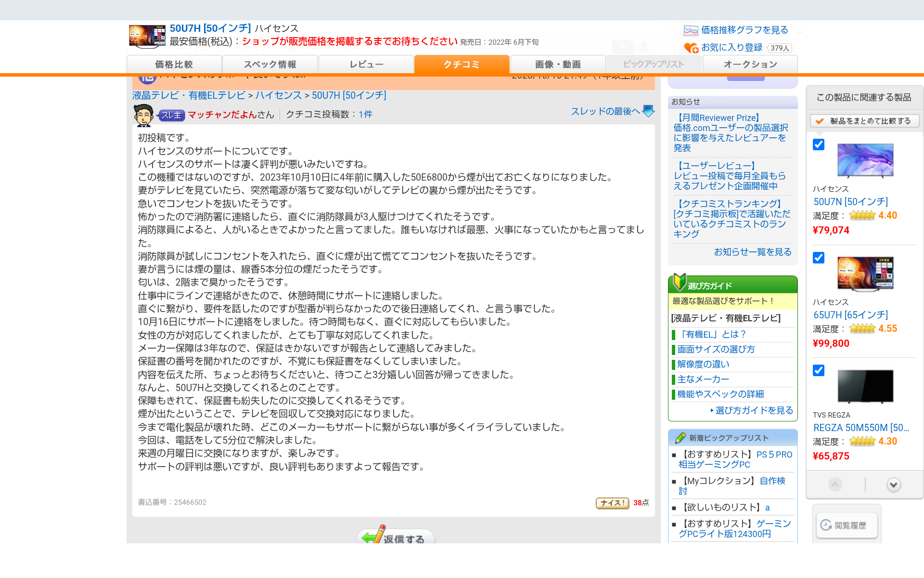
Task: Jump to スレッドの最後へ
Action: 605,111
